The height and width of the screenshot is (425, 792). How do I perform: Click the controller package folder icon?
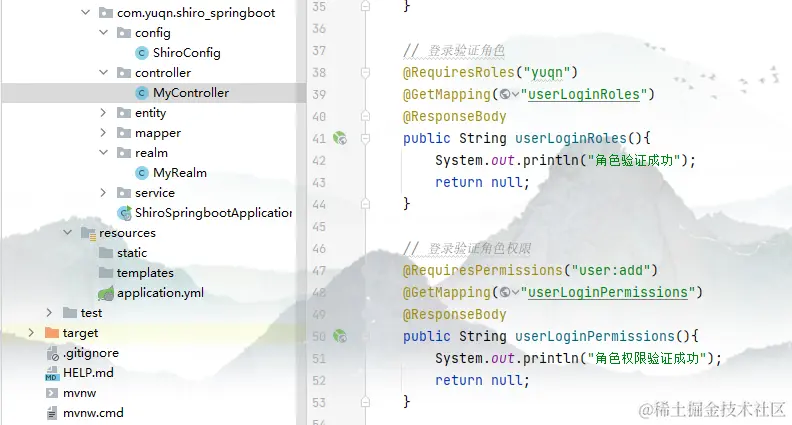point(124,73)
